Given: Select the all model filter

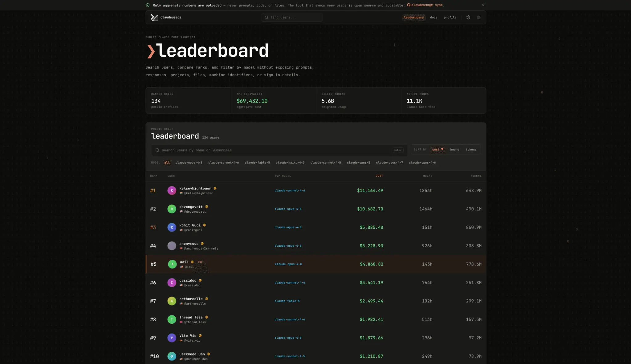Looking at the screenshot, I should 167,162.
